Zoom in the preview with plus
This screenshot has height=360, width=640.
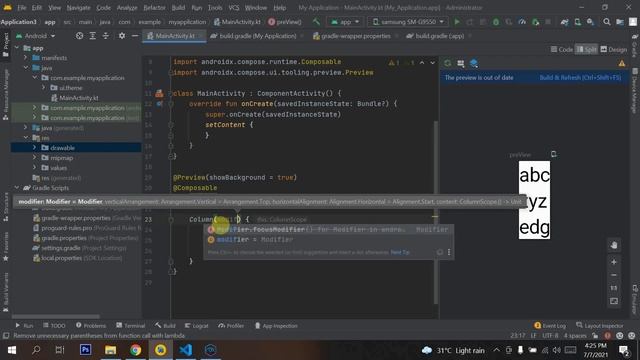click(614, 262)
